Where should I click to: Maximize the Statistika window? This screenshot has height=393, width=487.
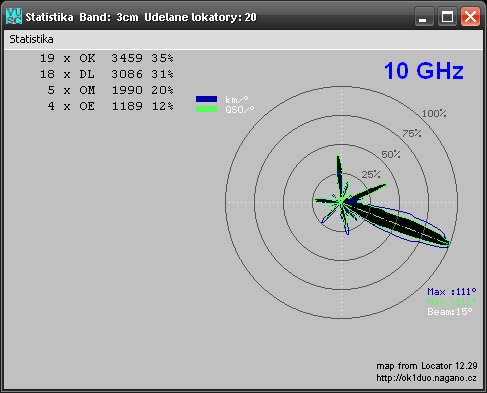click(447, 16)
